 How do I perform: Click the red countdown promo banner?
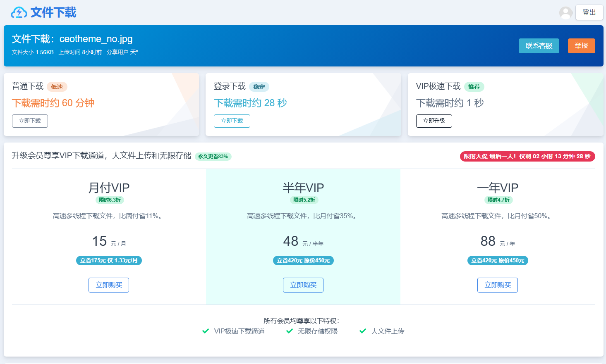coord(527,156)
